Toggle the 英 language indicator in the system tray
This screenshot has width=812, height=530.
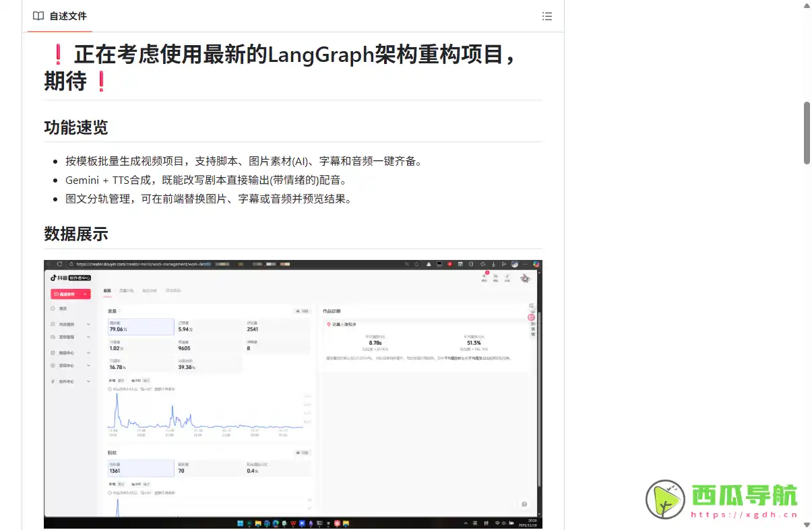click(x=474, y=523)
